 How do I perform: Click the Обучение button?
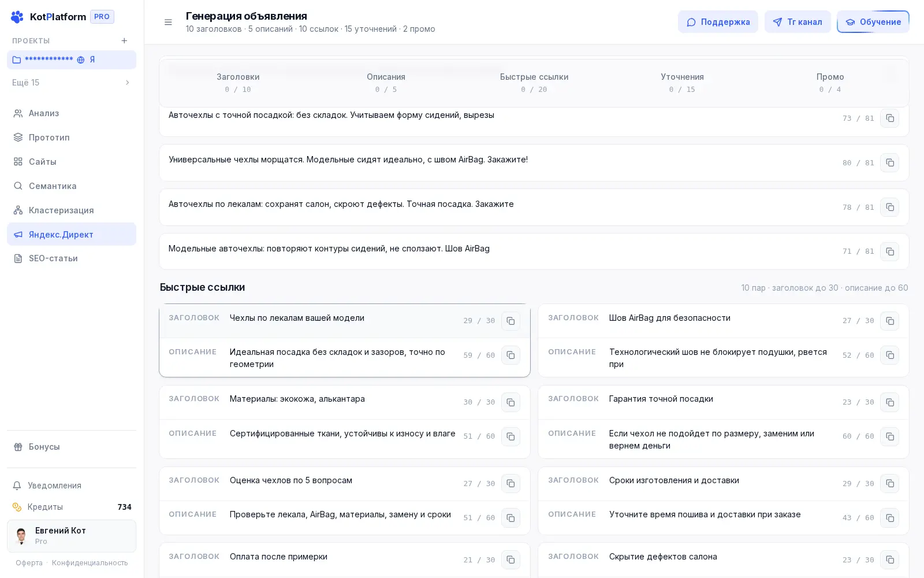[873, 22]
